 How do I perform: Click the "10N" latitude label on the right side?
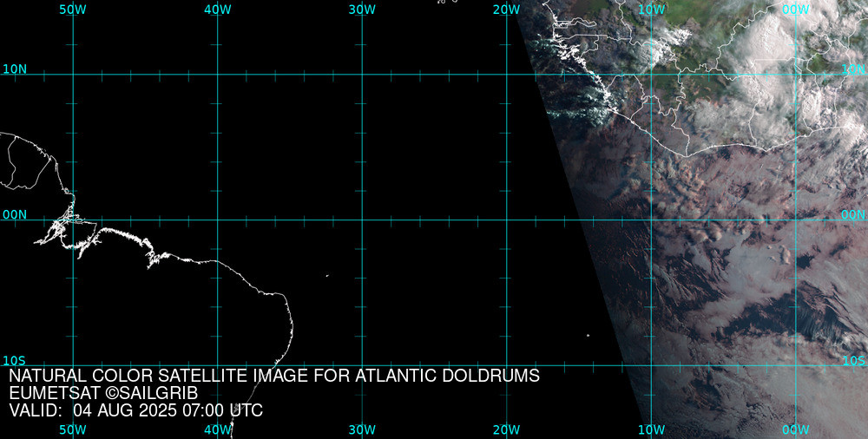pyautogui.click(x=853, y=69)
